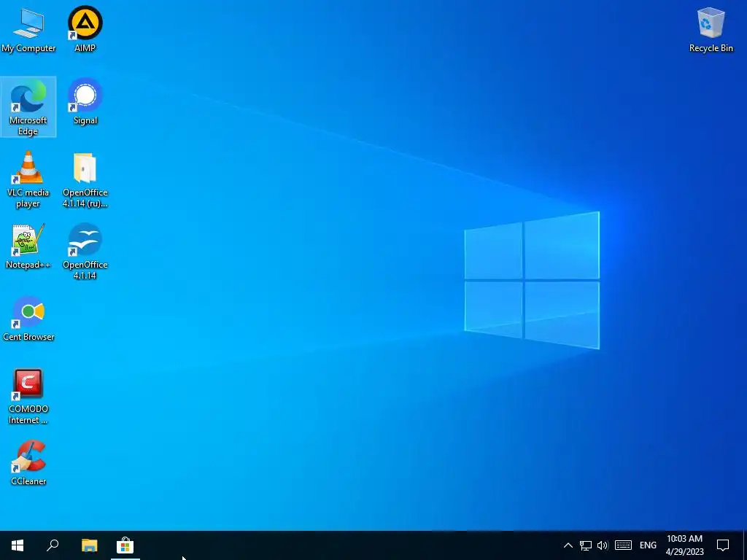Open the Windows Start menu

coord(18,545)
